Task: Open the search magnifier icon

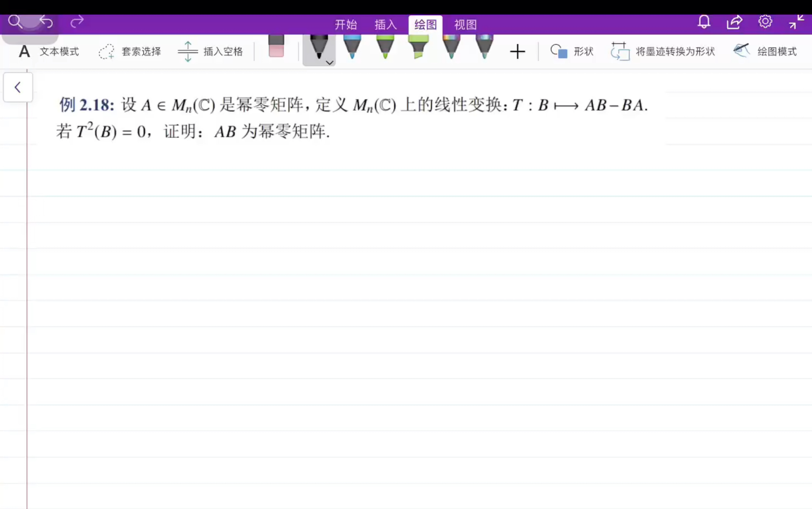Action: point(15,22)
